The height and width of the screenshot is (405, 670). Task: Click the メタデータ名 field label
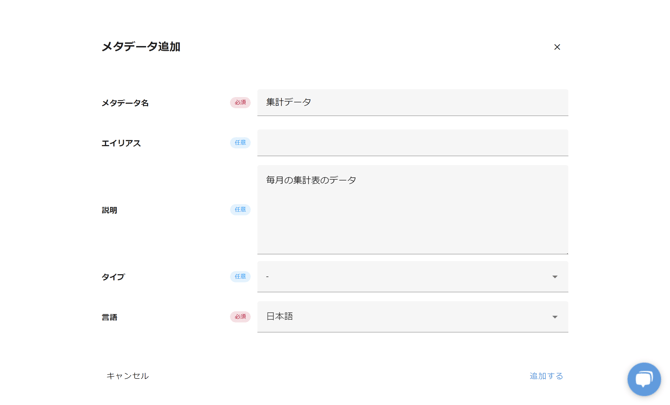(x=125, y=103)
